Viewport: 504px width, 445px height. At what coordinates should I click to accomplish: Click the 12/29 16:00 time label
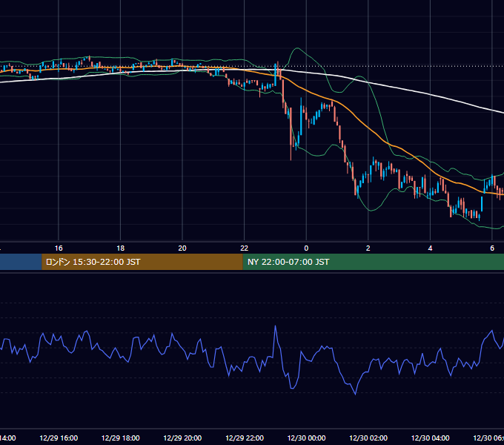59,438
